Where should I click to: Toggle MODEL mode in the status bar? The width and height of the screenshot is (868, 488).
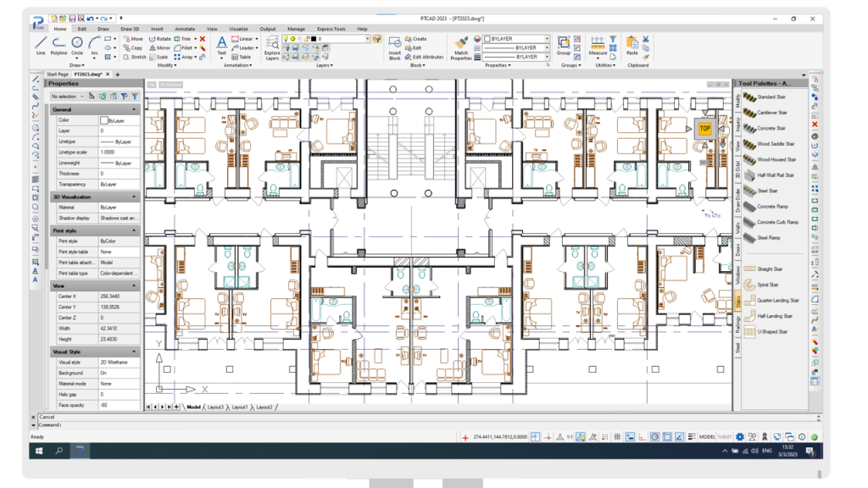point(707,437)
